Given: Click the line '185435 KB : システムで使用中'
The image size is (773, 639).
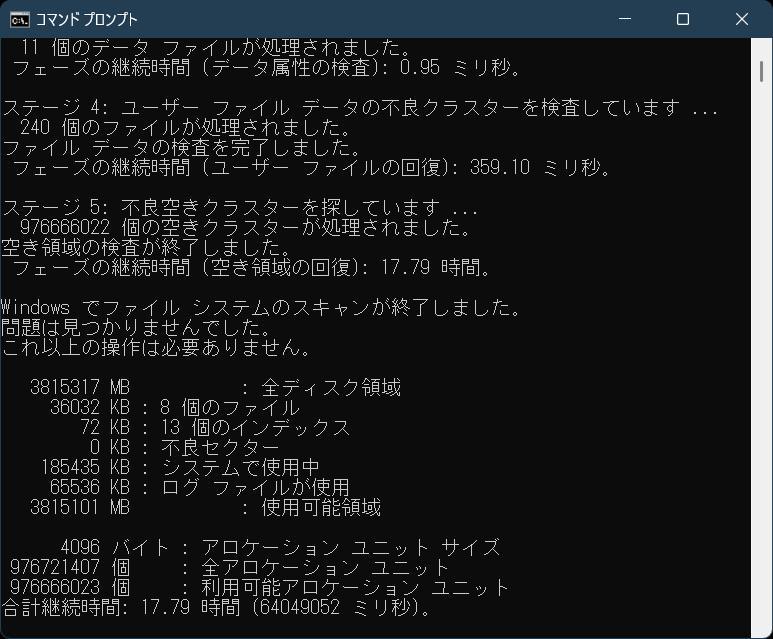Looking at the screenshot, I should click(180, 467).
